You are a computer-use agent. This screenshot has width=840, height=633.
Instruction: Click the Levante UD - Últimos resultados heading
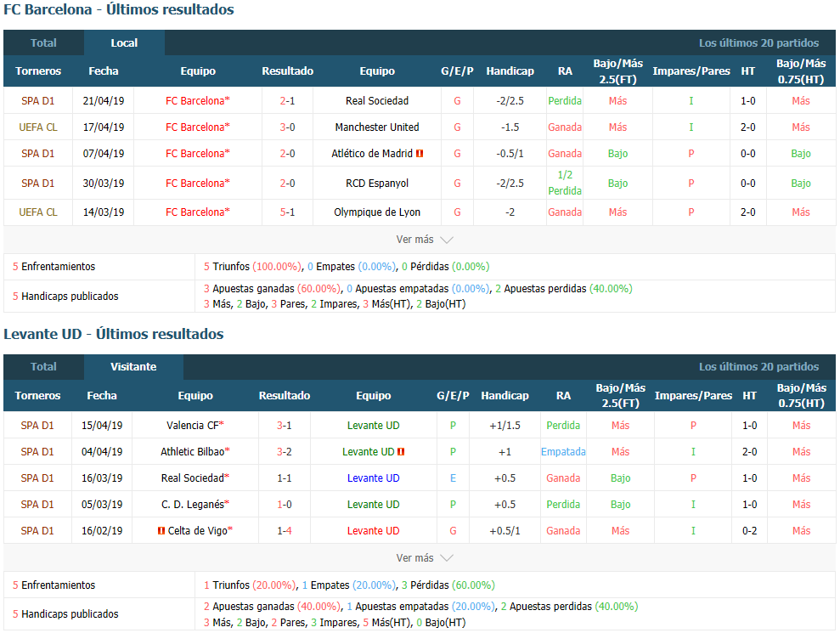tap(114, 334)
